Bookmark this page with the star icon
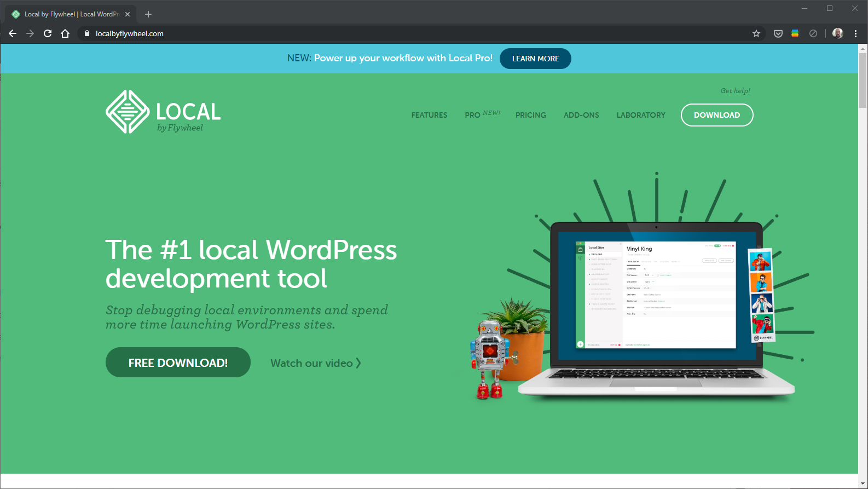Image resolution: width=868 pixels, height=489 pixels. click(756, 33)
